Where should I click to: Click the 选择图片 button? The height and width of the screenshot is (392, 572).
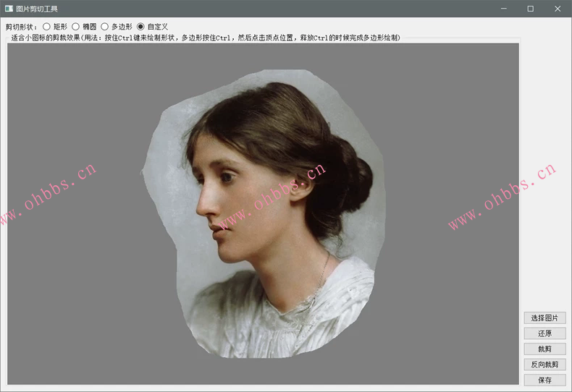(544, 318)
